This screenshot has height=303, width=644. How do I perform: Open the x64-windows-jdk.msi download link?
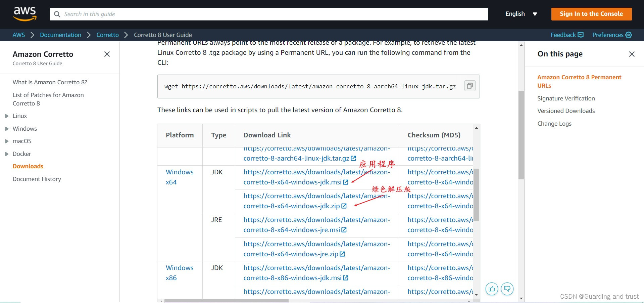click(x=316, y=177)
